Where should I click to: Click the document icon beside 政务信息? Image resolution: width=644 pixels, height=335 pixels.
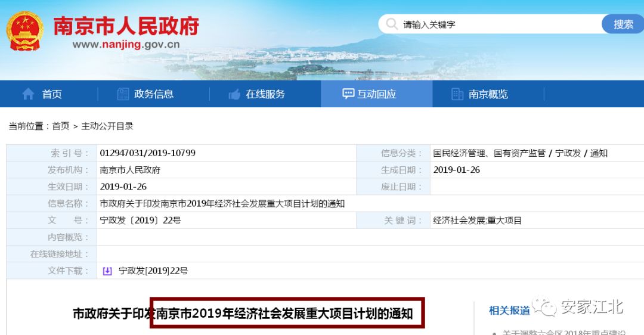tap(123, 94)
